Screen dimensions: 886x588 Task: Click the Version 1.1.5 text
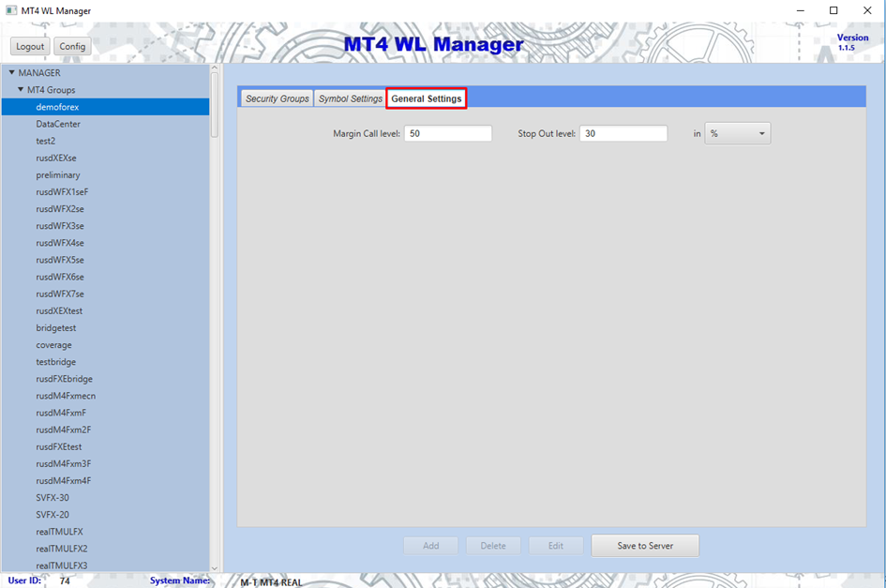[x=852, y=42]
